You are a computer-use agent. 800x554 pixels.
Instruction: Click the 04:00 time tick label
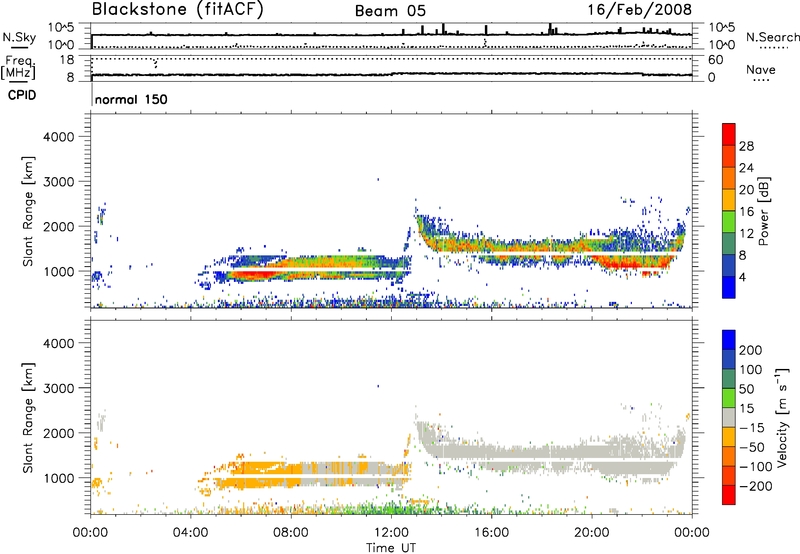pyautogui.click(x=190, y=533)
